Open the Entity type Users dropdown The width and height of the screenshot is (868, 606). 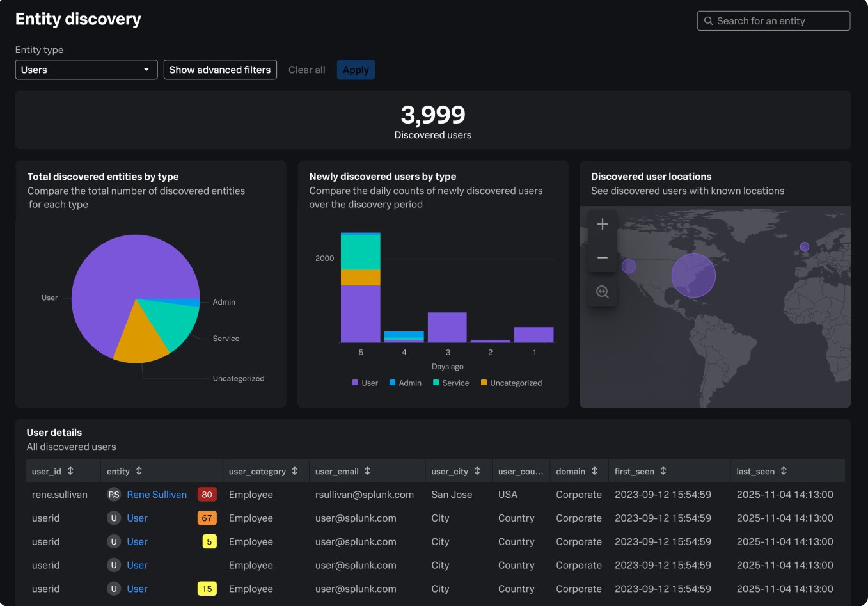[86, 70]
